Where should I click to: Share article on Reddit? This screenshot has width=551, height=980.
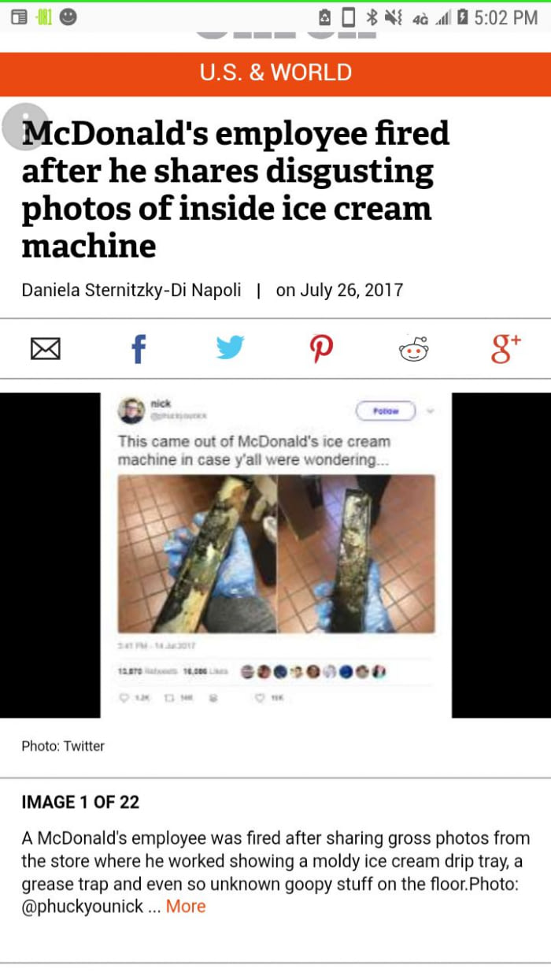tap(414, 348)
